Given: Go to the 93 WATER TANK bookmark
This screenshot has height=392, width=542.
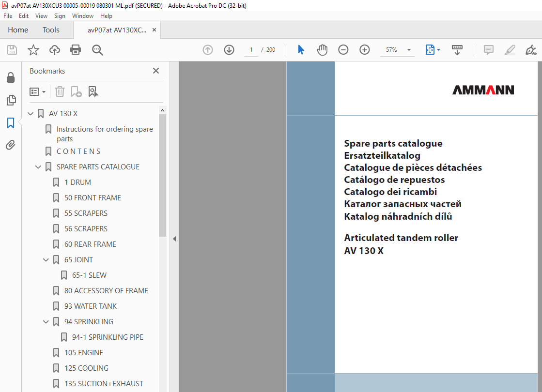Looking at the screenshot, I should [x=91, y=306].
